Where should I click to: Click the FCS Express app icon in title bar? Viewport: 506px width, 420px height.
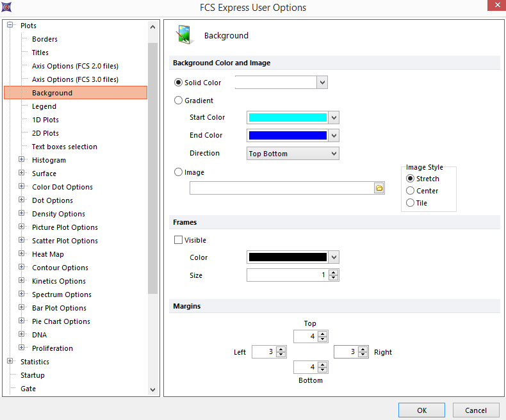point(6,7)
